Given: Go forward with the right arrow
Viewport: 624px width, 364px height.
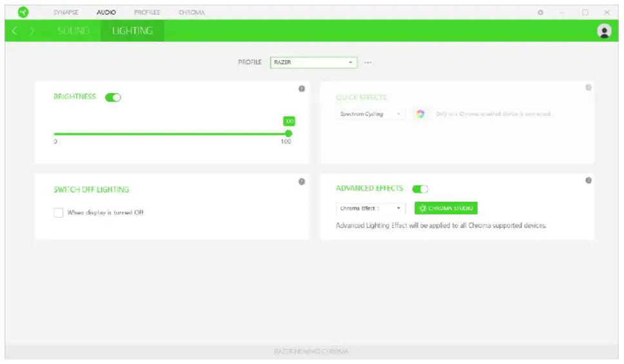Looking at the screenshot, I should point(32,31).
